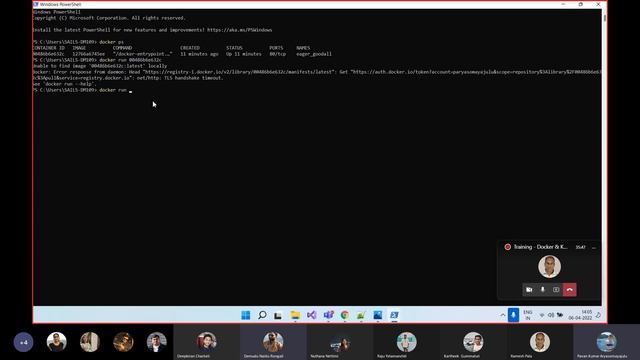Open Google Chrome from the taskbar
The height and width of the screenshot is (360, 640).
(345, 315)
